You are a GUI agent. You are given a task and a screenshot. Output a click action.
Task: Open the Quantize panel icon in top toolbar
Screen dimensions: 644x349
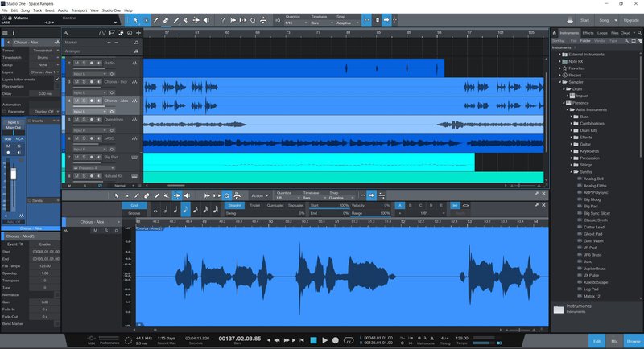click(253, 20)
